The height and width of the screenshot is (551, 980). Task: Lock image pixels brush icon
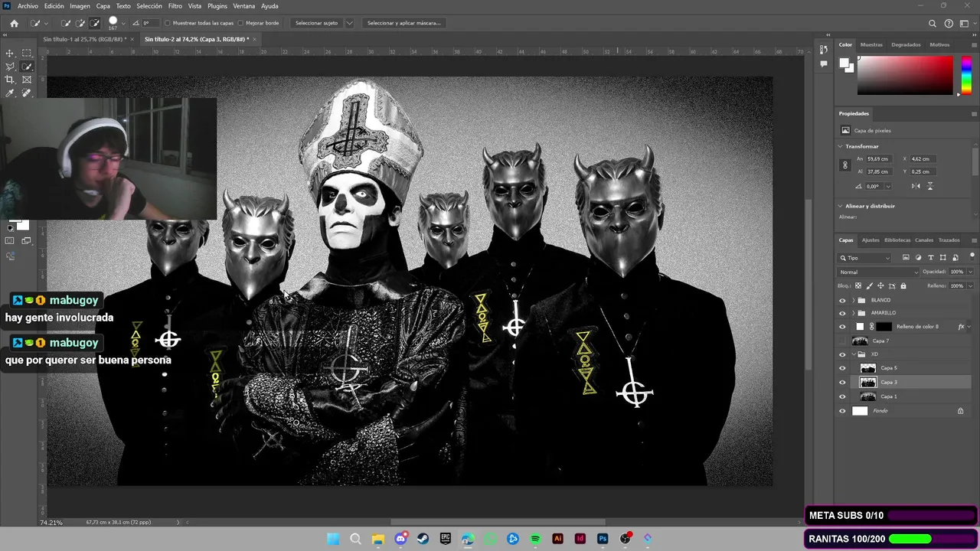(869, 285)
